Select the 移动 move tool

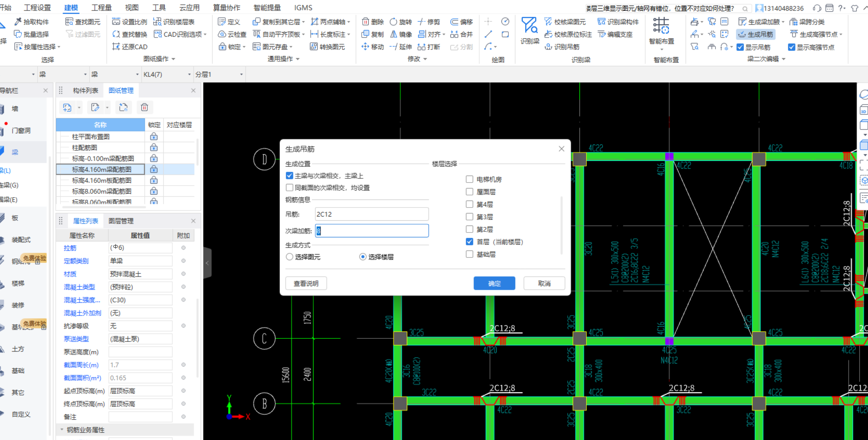tap(373, 47)
